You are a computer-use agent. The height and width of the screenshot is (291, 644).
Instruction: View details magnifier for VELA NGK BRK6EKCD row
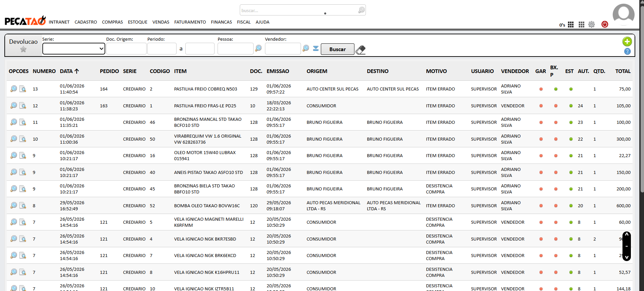[x=14, y=255]
